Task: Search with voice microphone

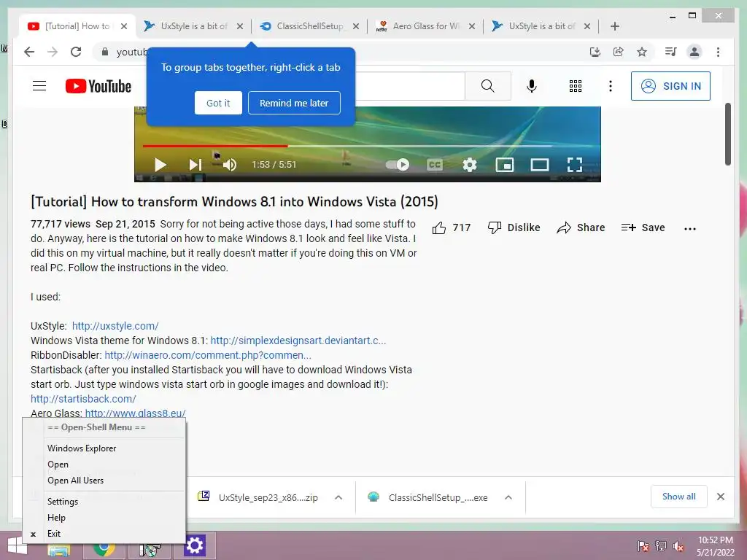Action: pyautogui.click(x=532, y=86)
